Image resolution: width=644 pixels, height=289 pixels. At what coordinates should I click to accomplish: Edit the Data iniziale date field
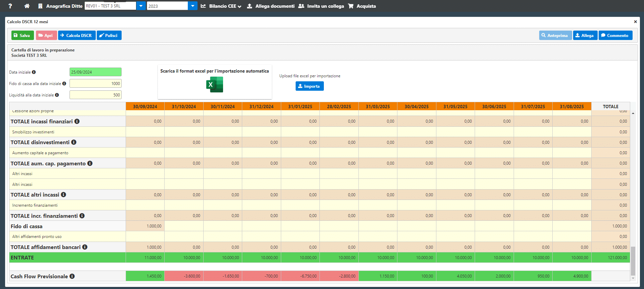(95, 72)
